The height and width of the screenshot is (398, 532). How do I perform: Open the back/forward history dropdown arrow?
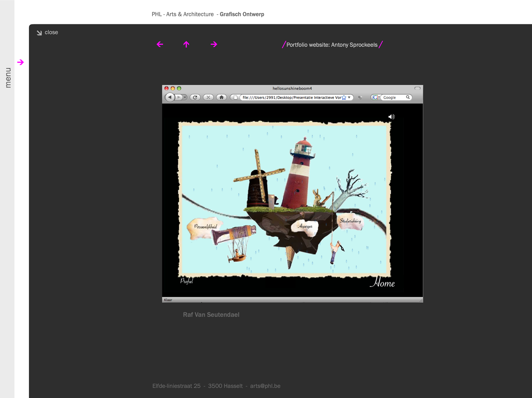click(185, 97)
